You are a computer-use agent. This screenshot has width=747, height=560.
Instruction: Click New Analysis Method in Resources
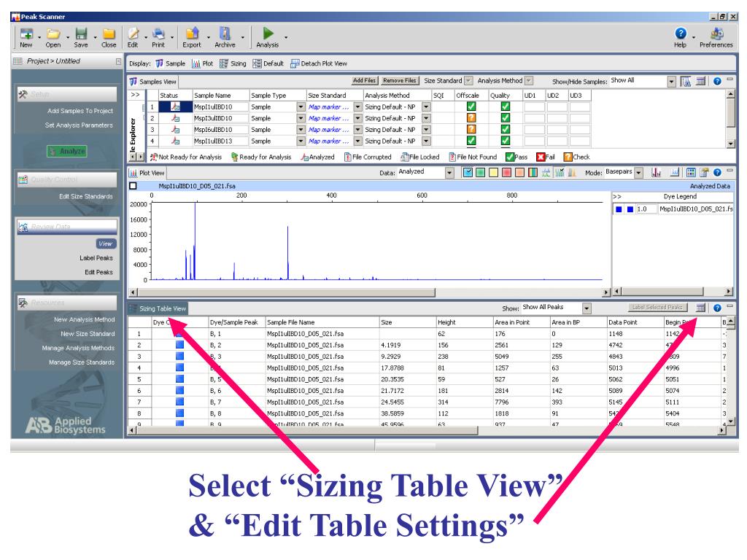(x=85, y=319)
